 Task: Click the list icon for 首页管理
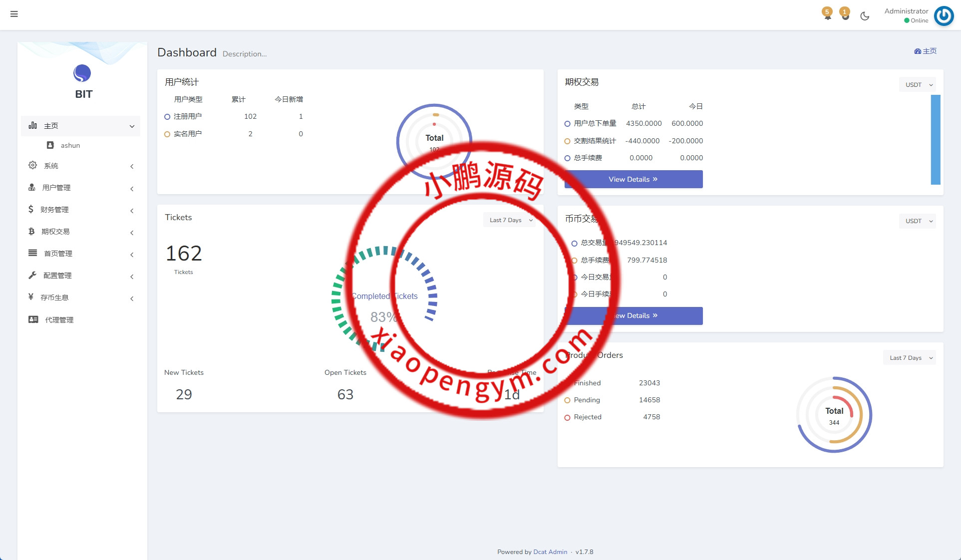[x=32, y=253]
